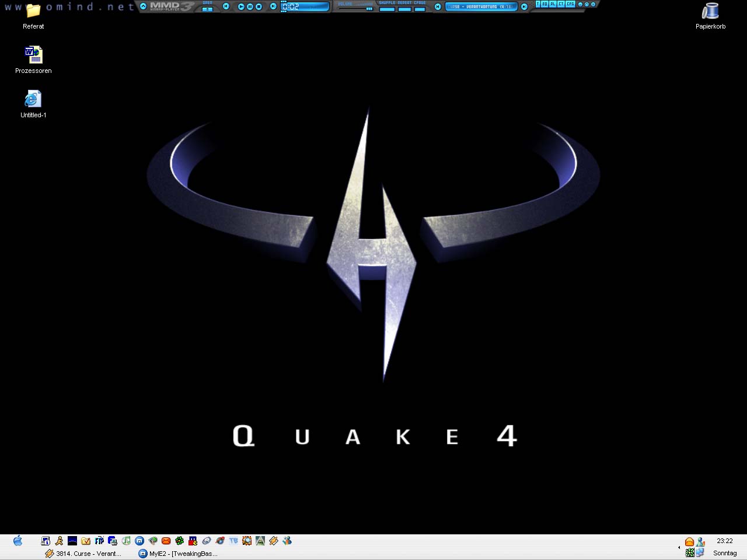
Task: Launch the ICQ green flower quick launch icon
Action: [180, 541]
